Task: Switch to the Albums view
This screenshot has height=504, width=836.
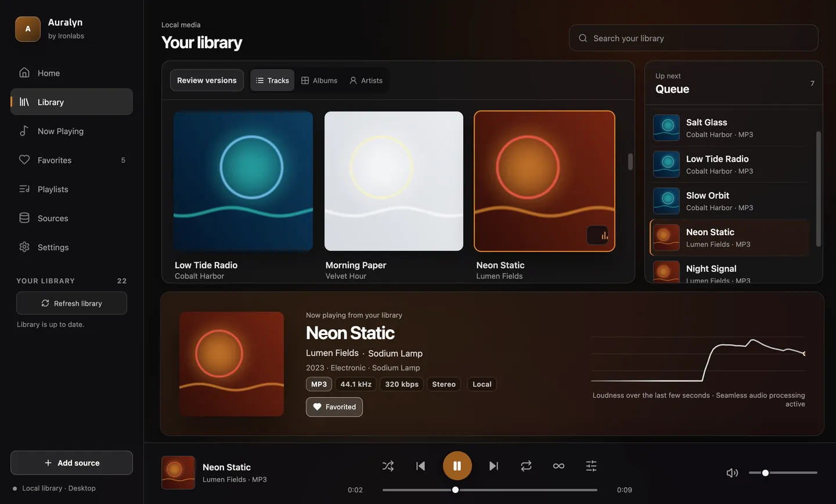Action: pyautogui.click(x=319, y=80)
